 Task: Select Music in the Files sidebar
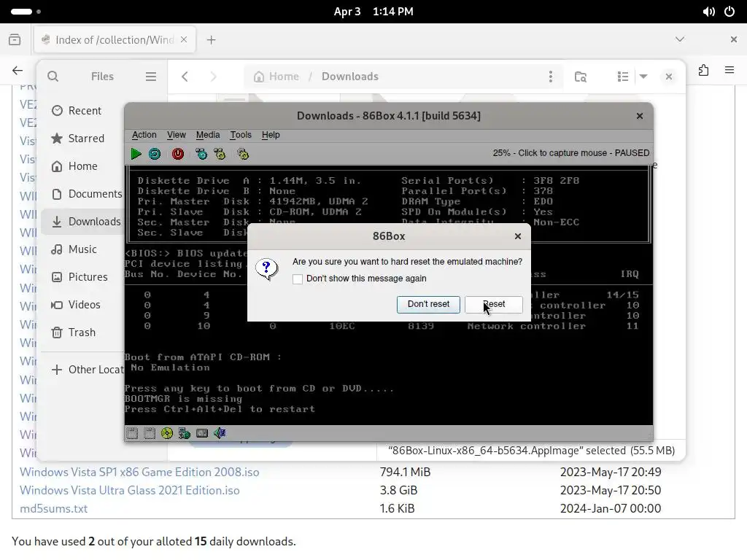[82, 249]
